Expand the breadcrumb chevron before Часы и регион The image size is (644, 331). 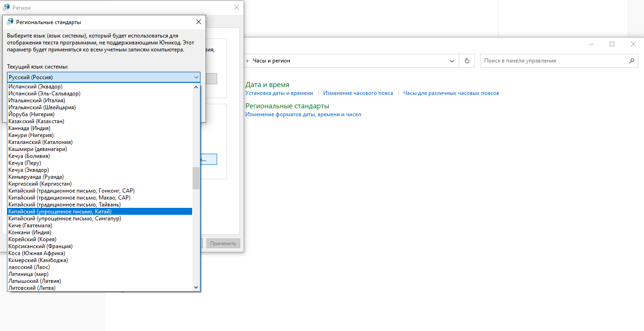coord(248,61)
